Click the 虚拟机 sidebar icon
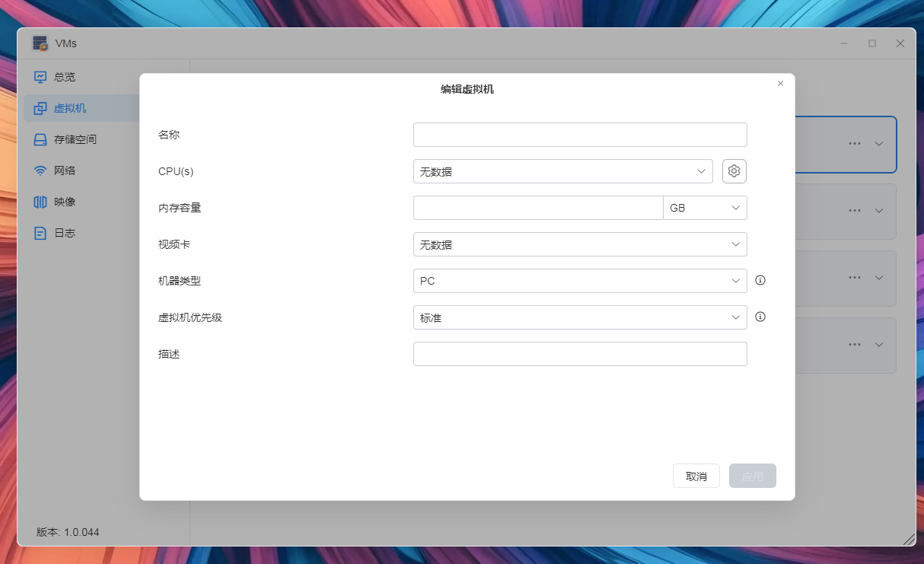 (40, 108)
